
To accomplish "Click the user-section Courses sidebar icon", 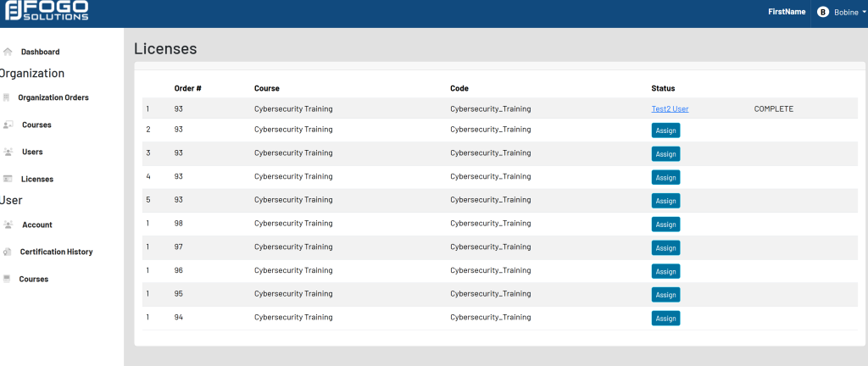I will (x=7, y=279).
